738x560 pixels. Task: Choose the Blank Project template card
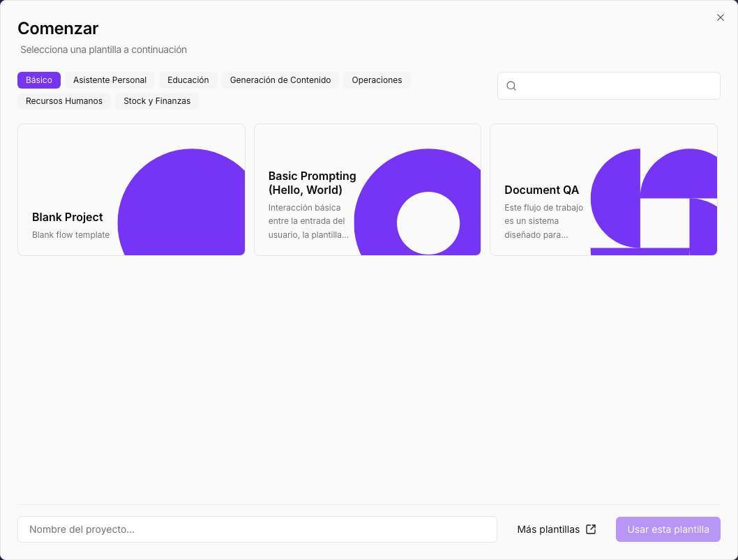click(131, 190)
